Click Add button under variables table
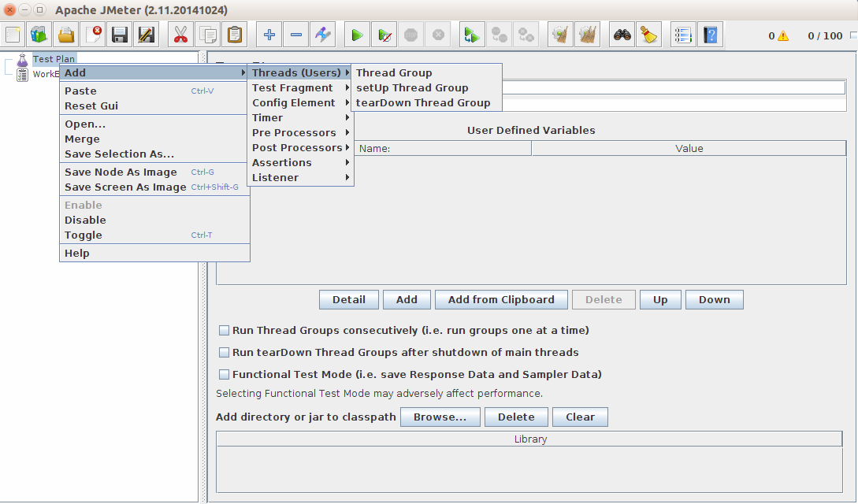The image size is (858, 504). tap(407, 299)
